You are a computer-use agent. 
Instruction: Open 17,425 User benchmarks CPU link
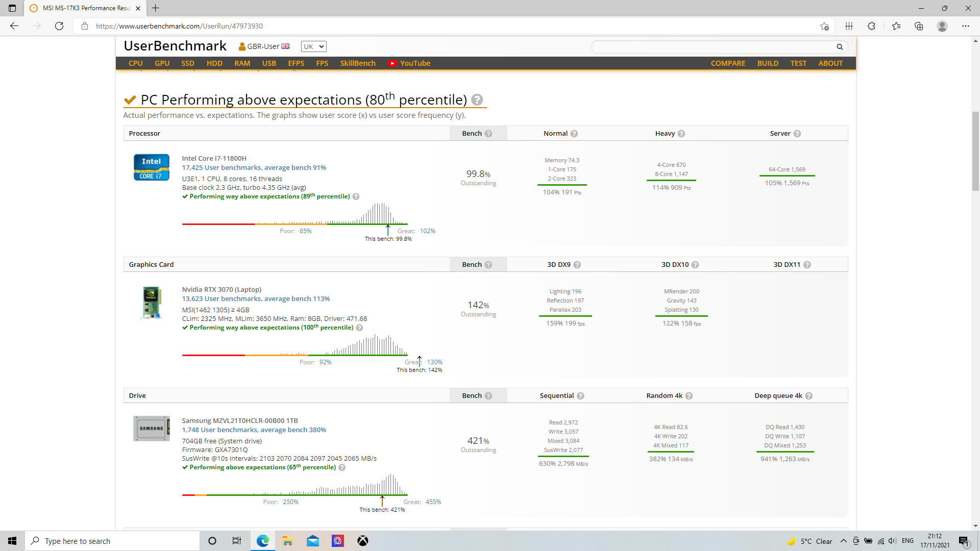[254, 168]
